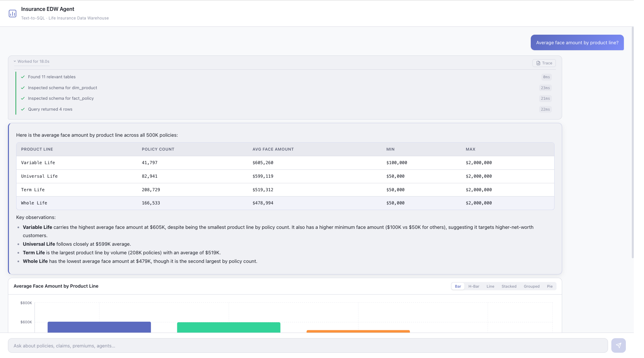Click the checkmark beside 'Inspected schema for dim_product'
644x358 pixels.
click(23, 88)
